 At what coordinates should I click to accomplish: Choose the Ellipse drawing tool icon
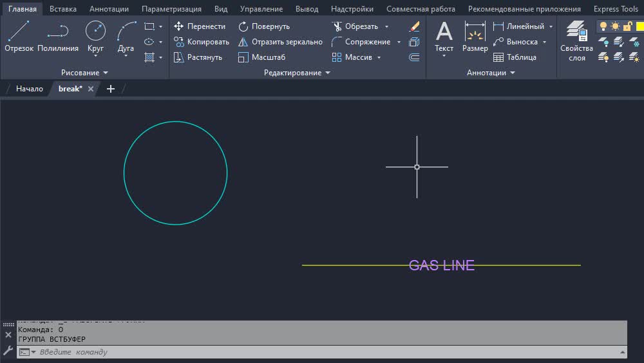pyautogui.click(x=149, y=42)
